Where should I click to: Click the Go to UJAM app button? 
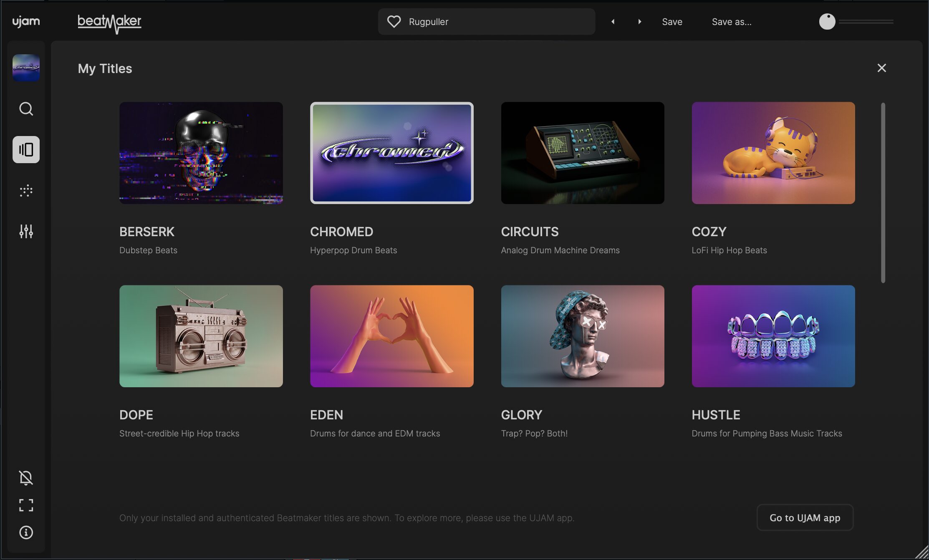[805, 518]
